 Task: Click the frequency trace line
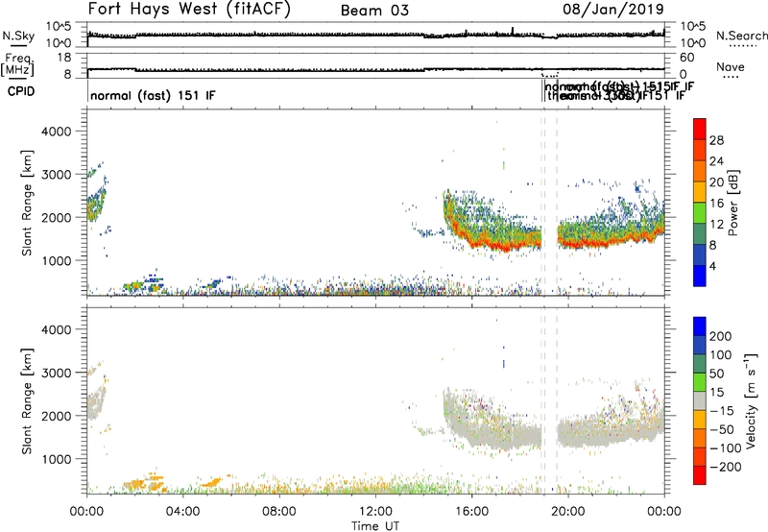[x=375, y=69]
